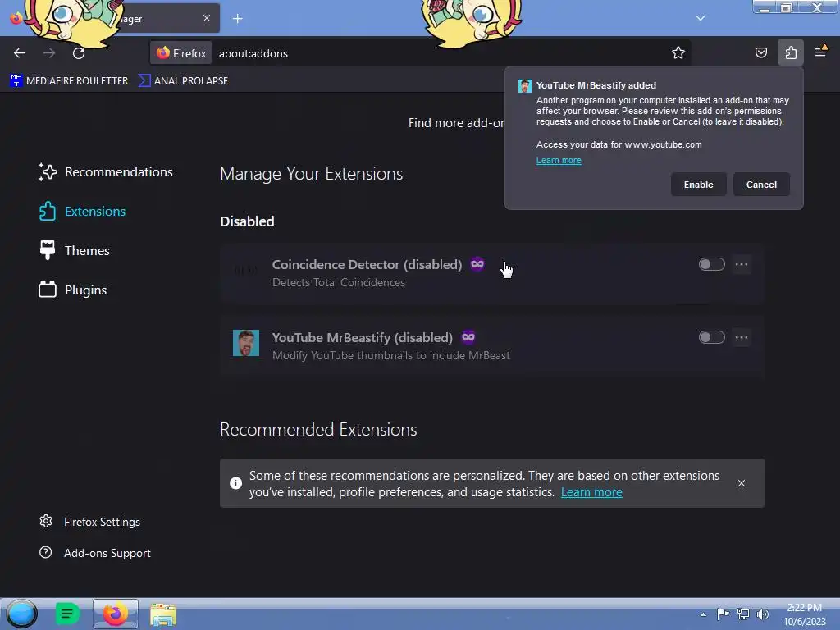The height and width of the screenshot is (630, 840).
Task: Click the Find more add-ons search area
Action: point(456,123)
